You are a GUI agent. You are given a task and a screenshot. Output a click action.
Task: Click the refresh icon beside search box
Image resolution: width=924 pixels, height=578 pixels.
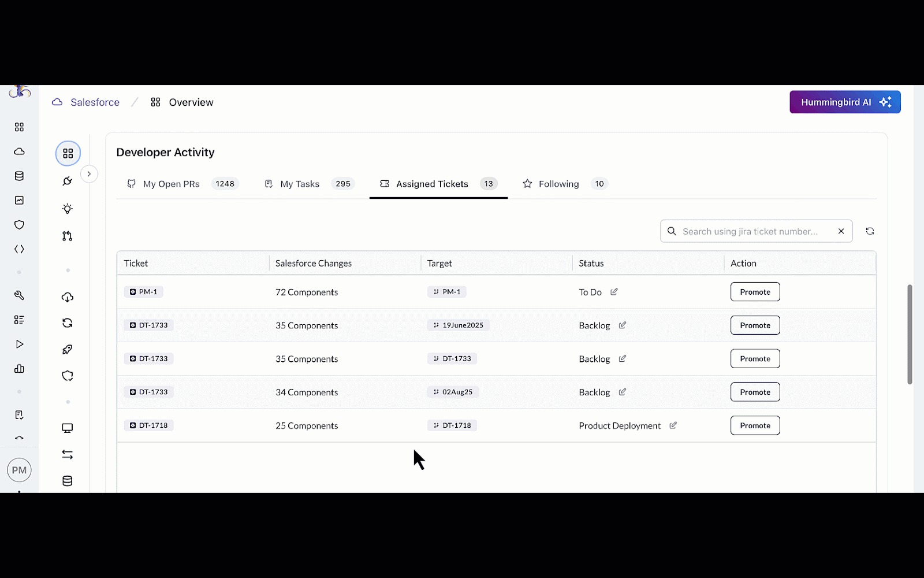(x=870, y=231)
